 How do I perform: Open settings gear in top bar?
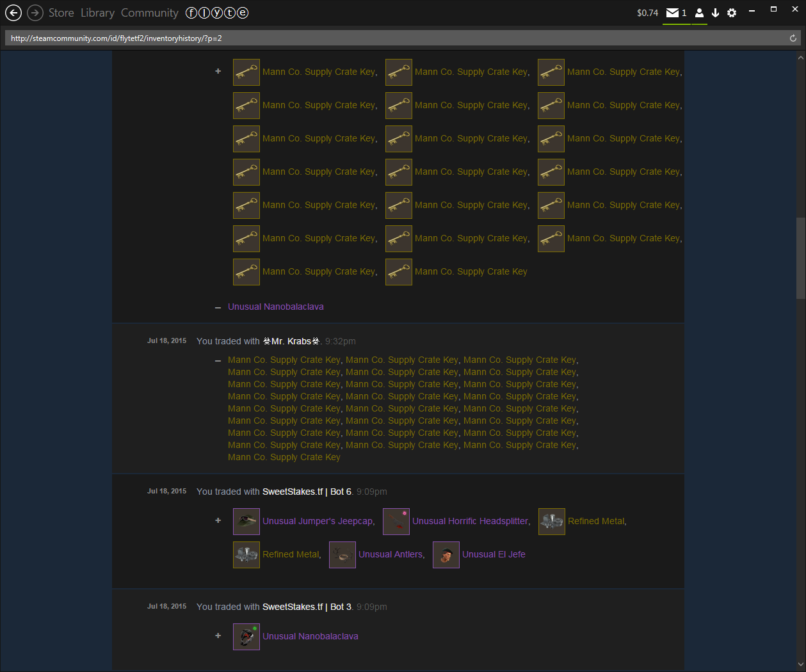click(732, 13)
